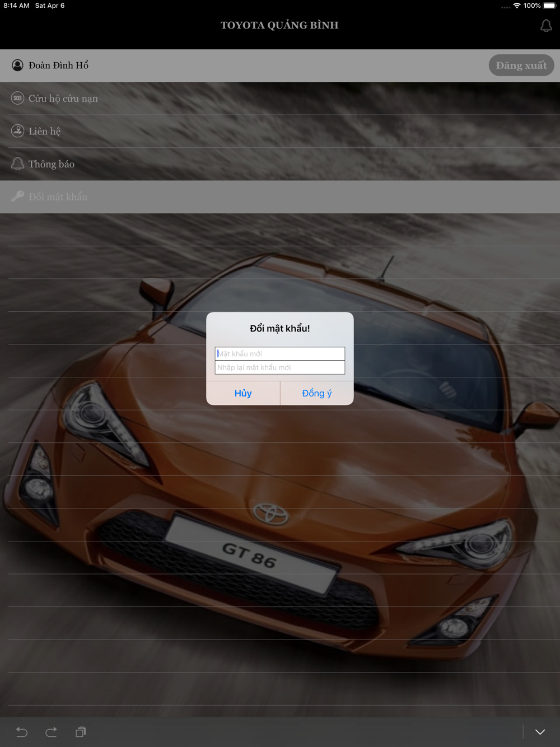
Task: Tap the paste clipboard icon
Action: (81, 732)
